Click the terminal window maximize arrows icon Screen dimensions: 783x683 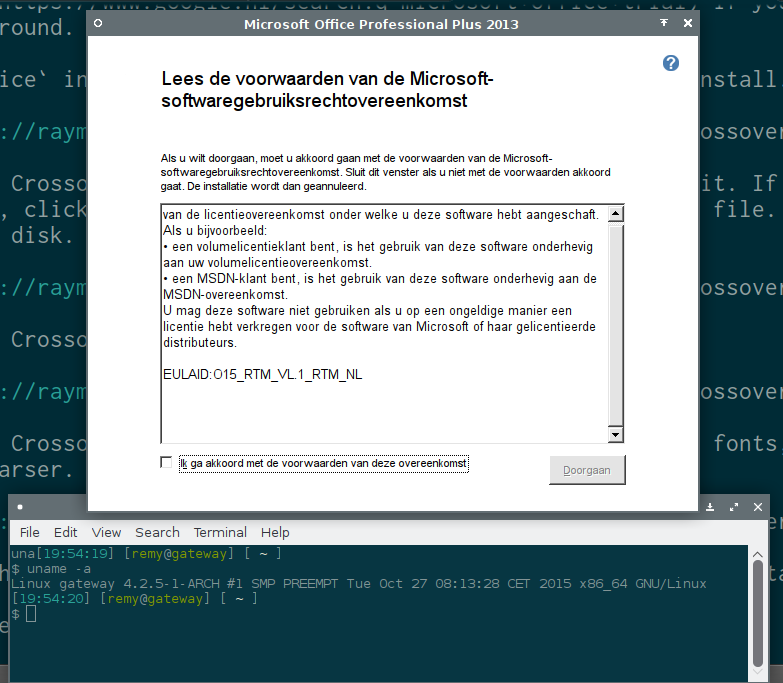pos(734,507)
